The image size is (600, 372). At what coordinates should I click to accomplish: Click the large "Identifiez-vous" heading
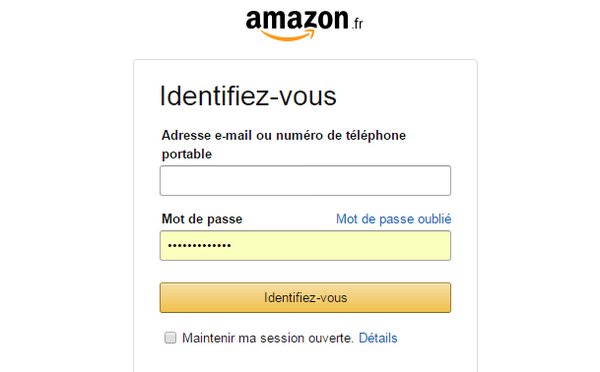point(248,96)
